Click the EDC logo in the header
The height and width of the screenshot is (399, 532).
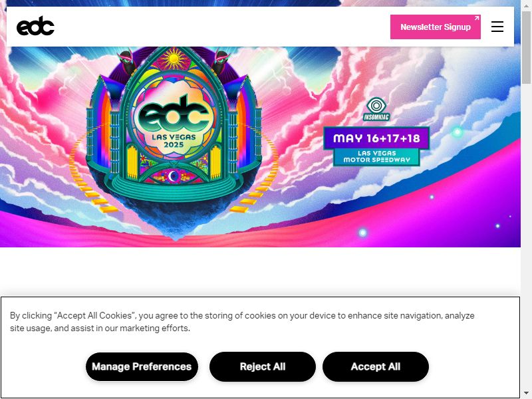tap(35, 26)
